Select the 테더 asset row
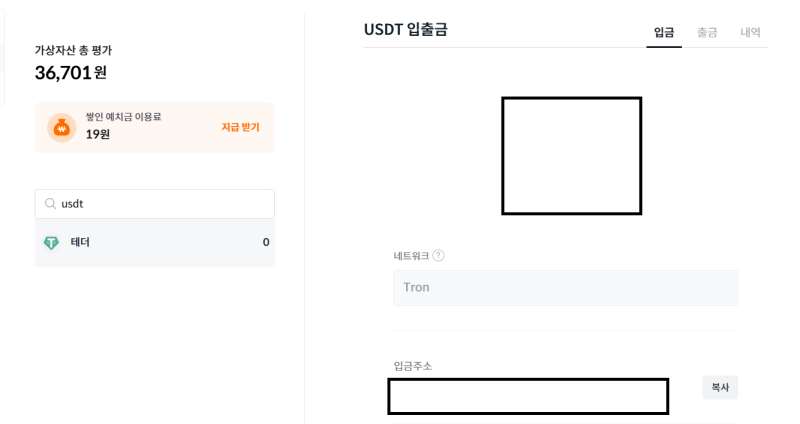The image size is (800, 424). point(155,243)
